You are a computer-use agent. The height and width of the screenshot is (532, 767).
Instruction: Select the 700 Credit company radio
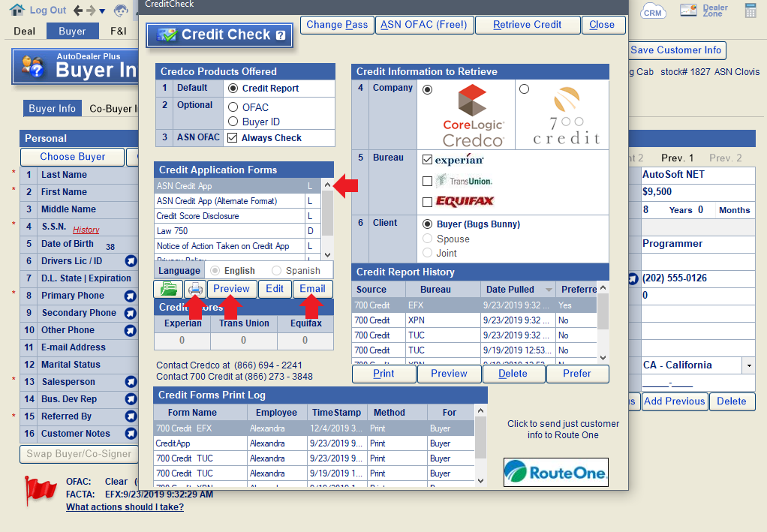tap(524, 89)
